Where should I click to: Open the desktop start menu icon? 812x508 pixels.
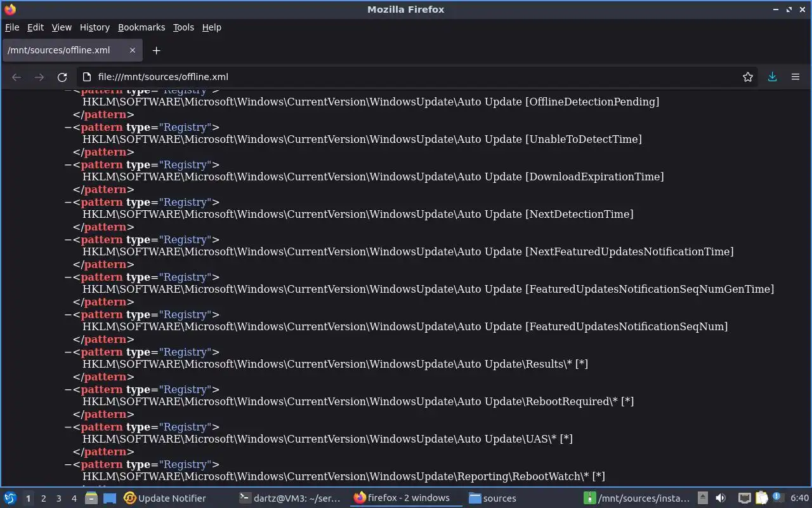click(x=10, y=498)
